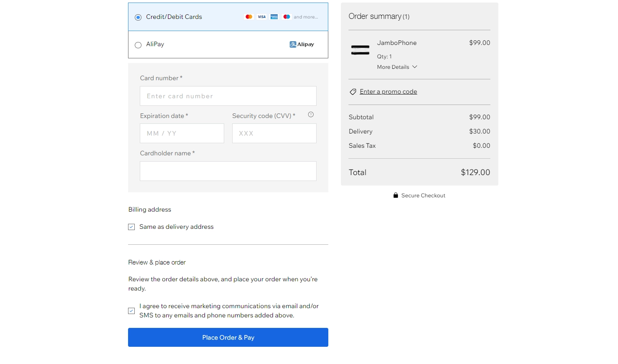The height and width of the screenshot is (364, 618).
Task: Click the Alipay logo
Action: 301,45
